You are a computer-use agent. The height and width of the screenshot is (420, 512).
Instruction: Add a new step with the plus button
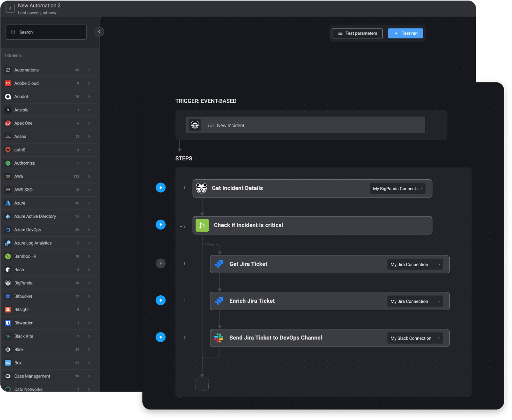[x=202, y=384]
